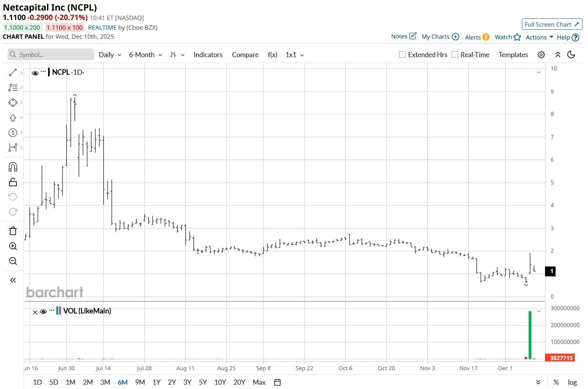The height and width of the screenshot is (389, 588).
Task: Open VOL indicator more options dots
Action: [52, 310]
